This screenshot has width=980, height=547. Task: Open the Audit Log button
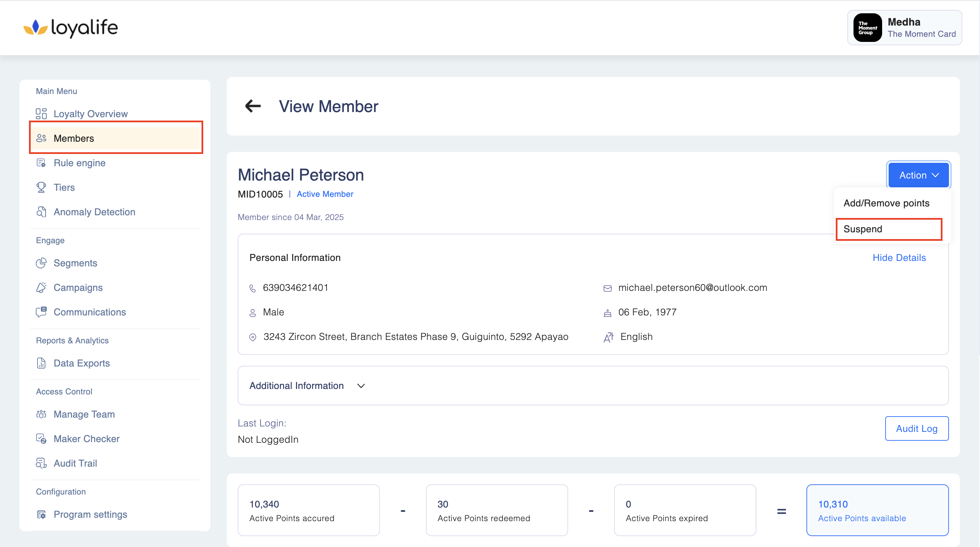click(x=916, y=429)
